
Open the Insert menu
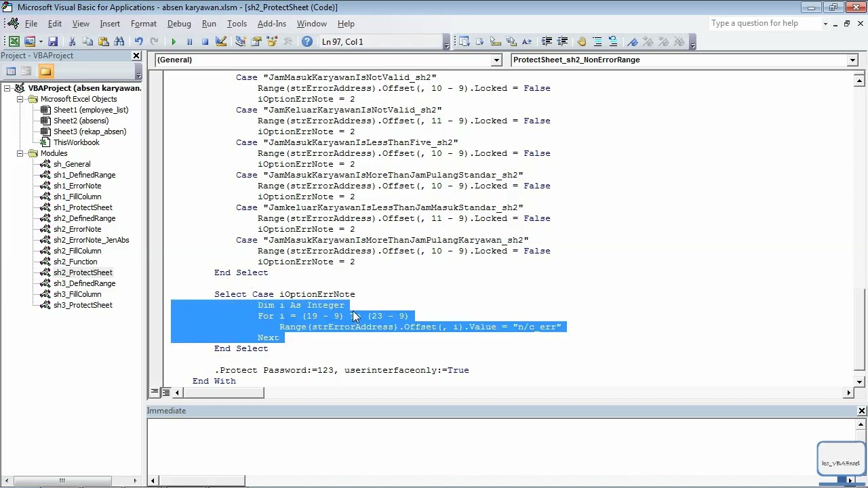click(x=110, y=24)
